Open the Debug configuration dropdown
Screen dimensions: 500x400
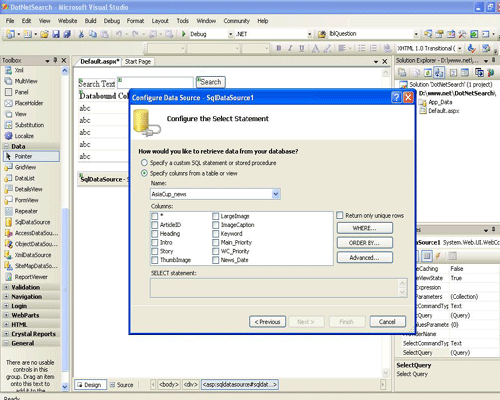click(x=230, y=34)
